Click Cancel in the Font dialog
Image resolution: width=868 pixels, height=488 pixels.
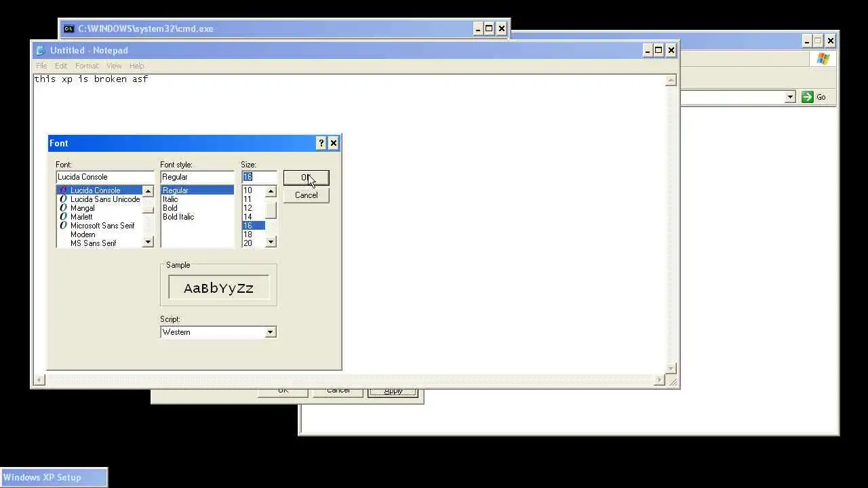click(306, 195)
